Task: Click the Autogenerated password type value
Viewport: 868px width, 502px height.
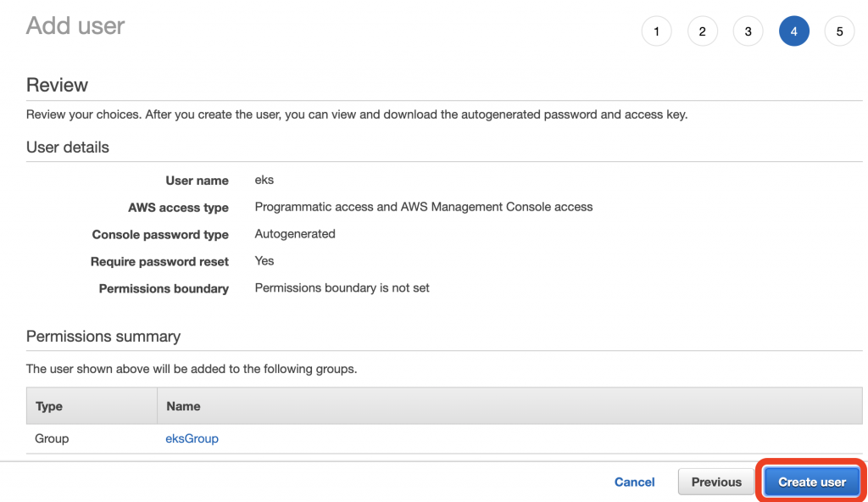Action: click(295, 234)
